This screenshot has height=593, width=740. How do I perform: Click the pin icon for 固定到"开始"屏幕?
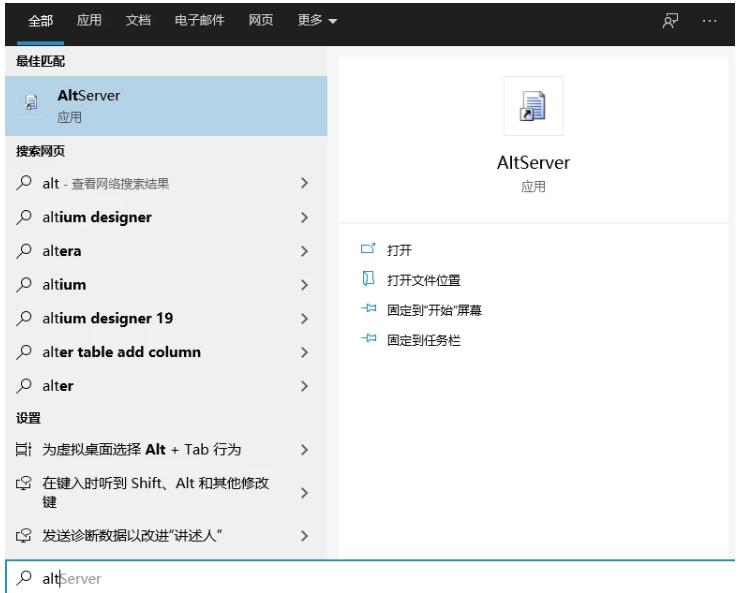click(x=369, y=309)
